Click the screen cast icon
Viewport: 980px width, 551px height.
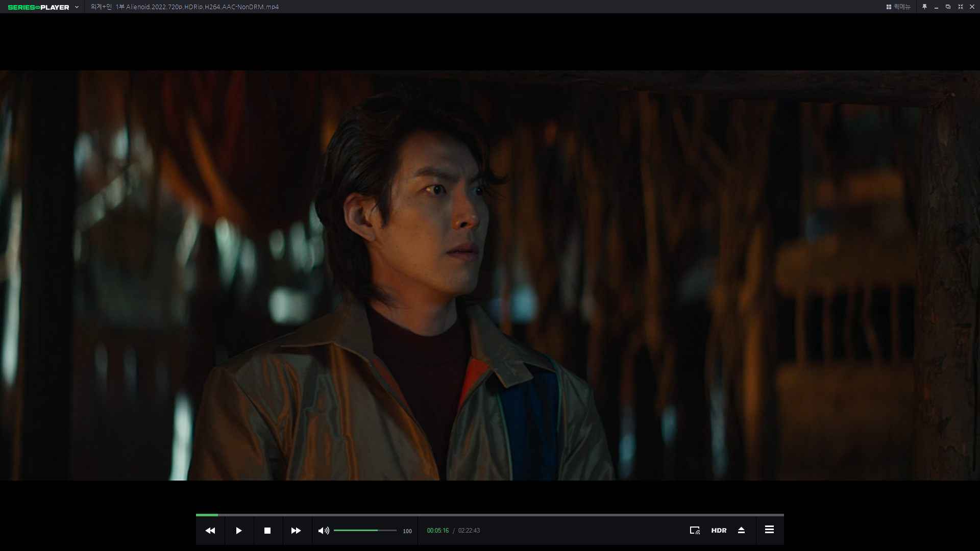pyautogui.click(x=695, y=531)
